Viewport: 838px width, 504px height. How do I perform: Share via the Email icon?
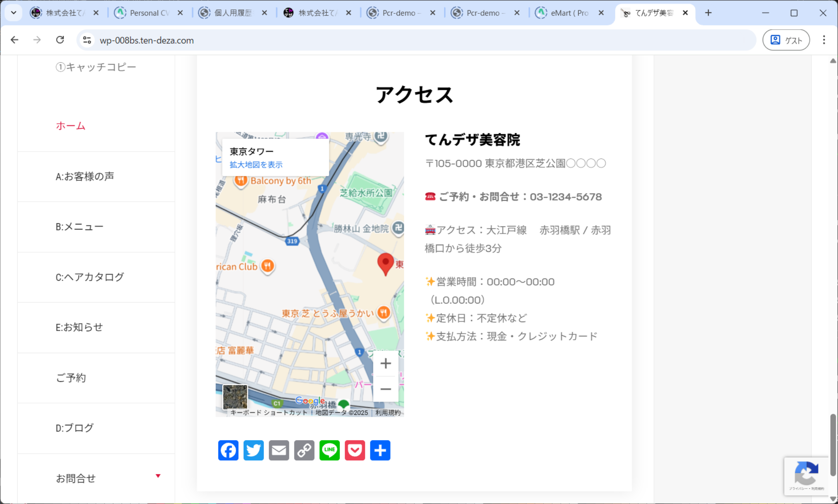(279, 450)
